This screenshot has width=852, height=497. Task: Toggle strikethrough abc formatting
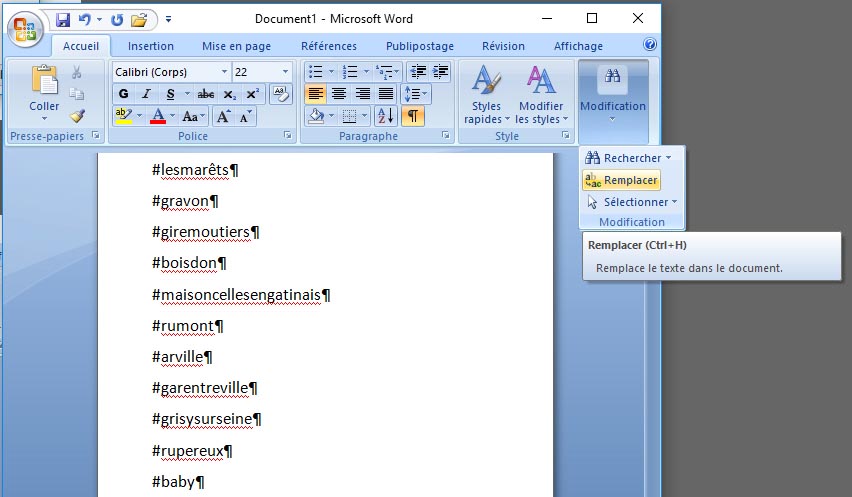click(205, 94)
